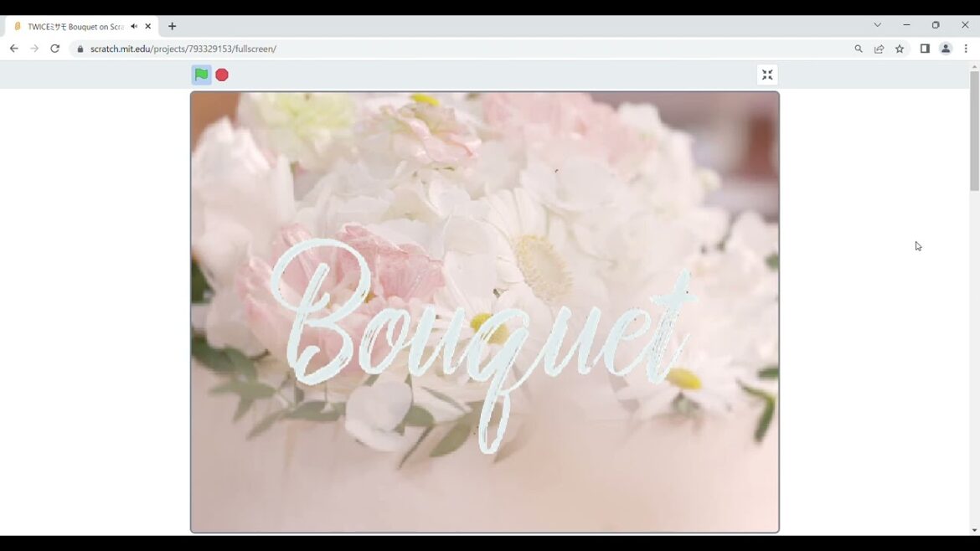This screenshot has height=551, width=980.
Task: Click the address bar showing scratch.mit.edu URL
Action: click(419, 49)
